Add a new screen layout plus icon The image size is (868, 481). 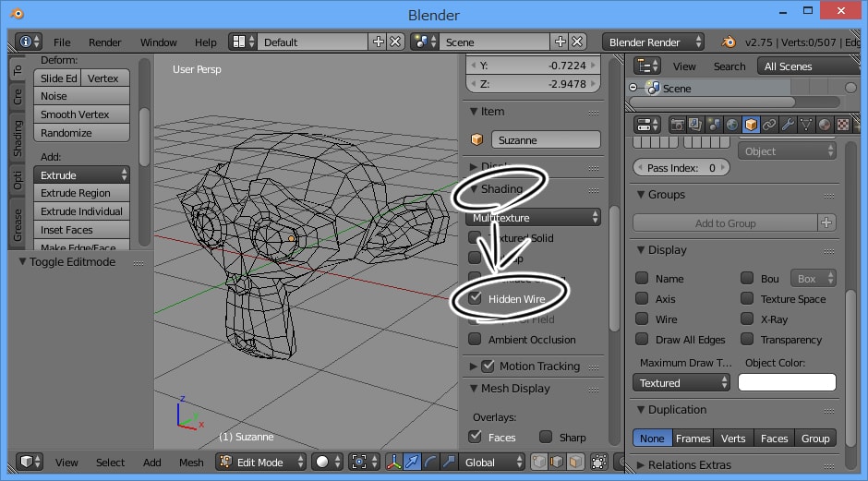(378, 42)
